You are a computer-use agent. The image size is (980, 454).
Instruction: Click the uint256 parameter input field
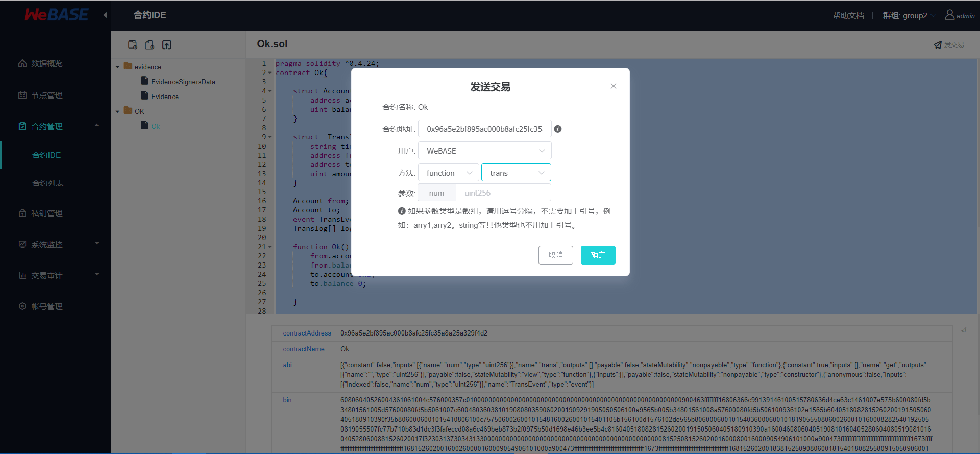(x=503, y=193)
